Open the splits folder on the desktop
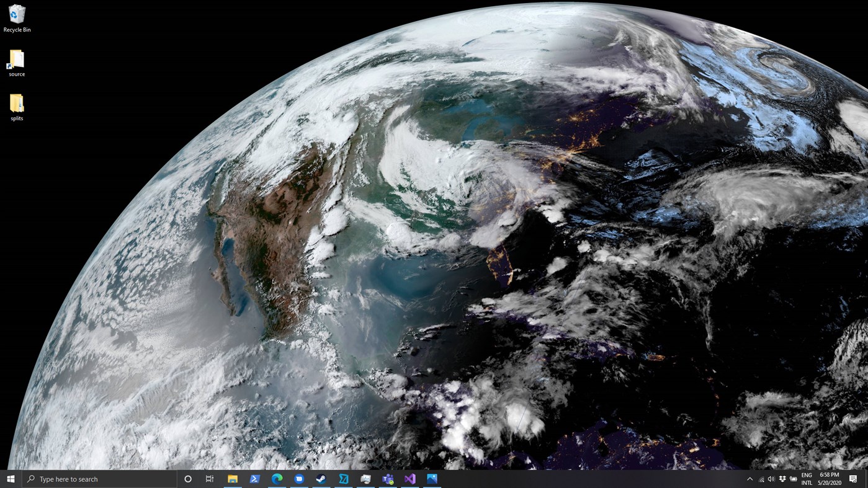The image size is (868, 488). coord(16,105)
